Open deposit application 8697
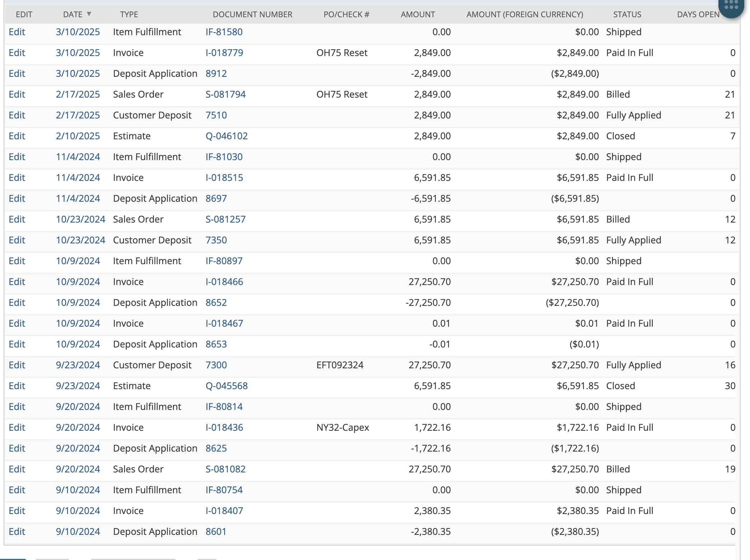 pos(216,199)
